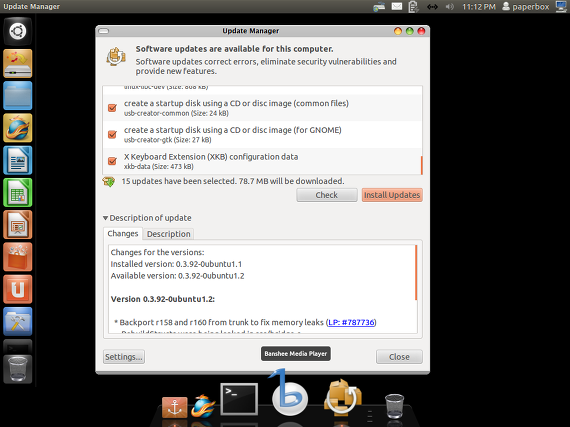Viewport: 570px width, 427px height.
Task: Click the 'Version 0.3.92-0ubuntu1.2:' heading
Action: click(x=162, y=299)
